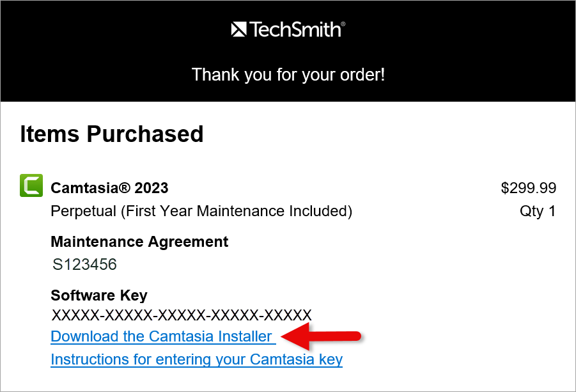Click the TechSmith logo in the header

(287, 28)
